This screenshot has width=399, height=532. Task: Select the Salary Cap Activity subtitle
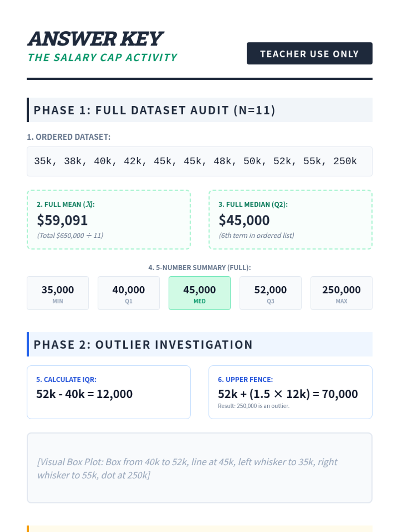(102, 58)
